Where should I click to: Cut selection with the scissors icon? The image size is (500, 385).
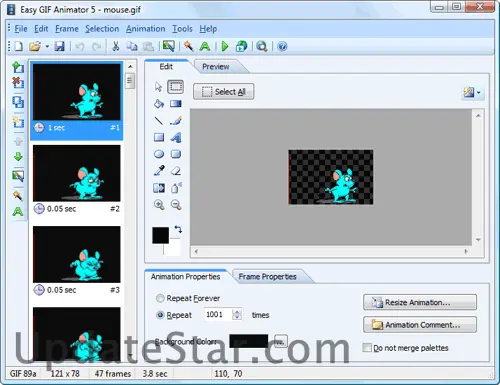coord(116,46)
